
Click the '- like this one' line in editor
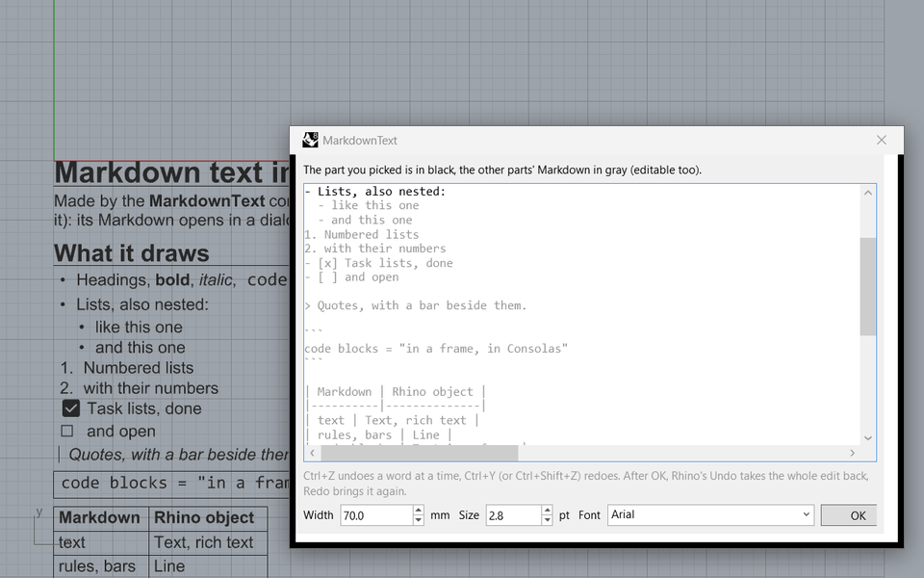click(x=369, y=205)
